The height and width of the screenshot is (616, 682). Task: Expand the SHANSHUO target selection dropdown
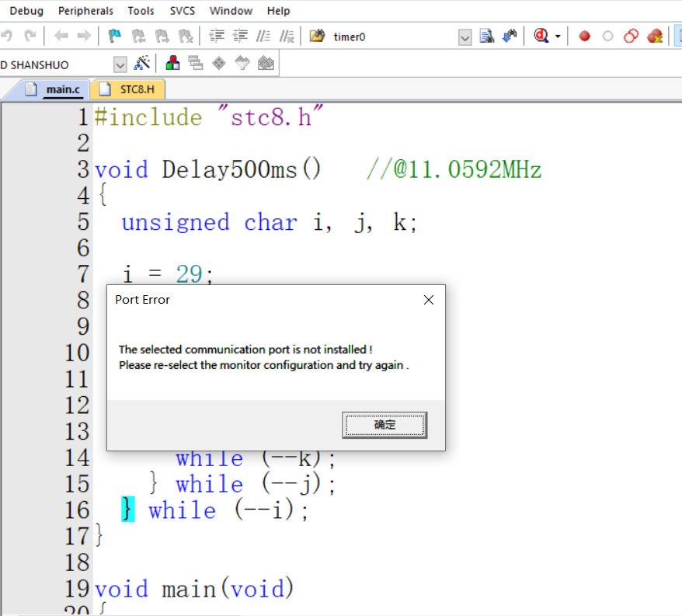coord(120,64)
